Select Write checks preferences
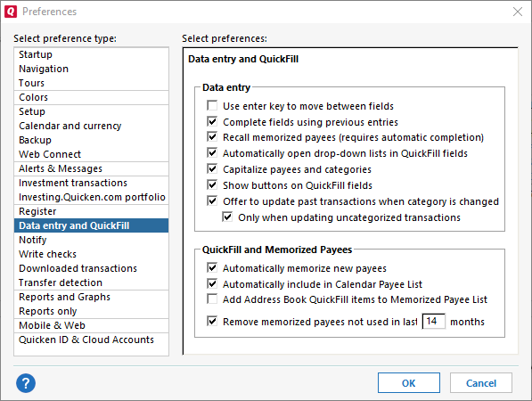 coord(91,254)
